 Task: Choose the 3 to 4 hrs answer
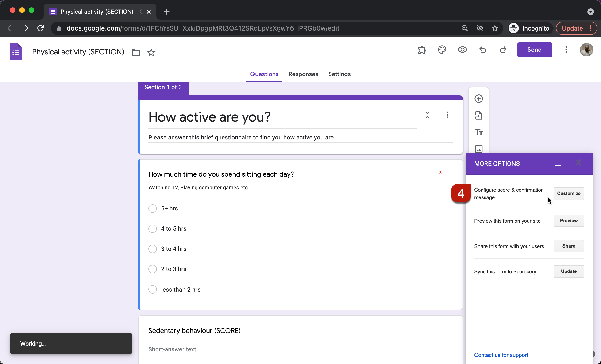coord(152,249)
